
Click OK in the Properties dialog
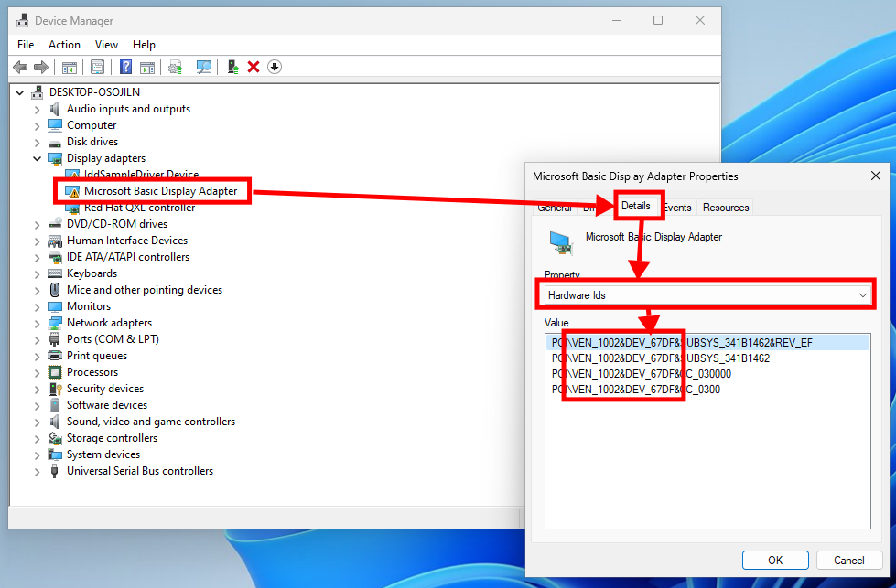coord(775,560)
